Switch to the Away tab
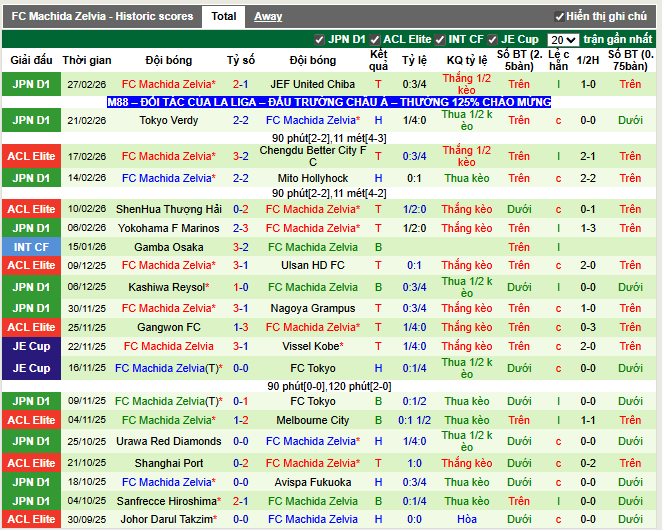This screenshot has width=663, height=530. tap(268, 16)
